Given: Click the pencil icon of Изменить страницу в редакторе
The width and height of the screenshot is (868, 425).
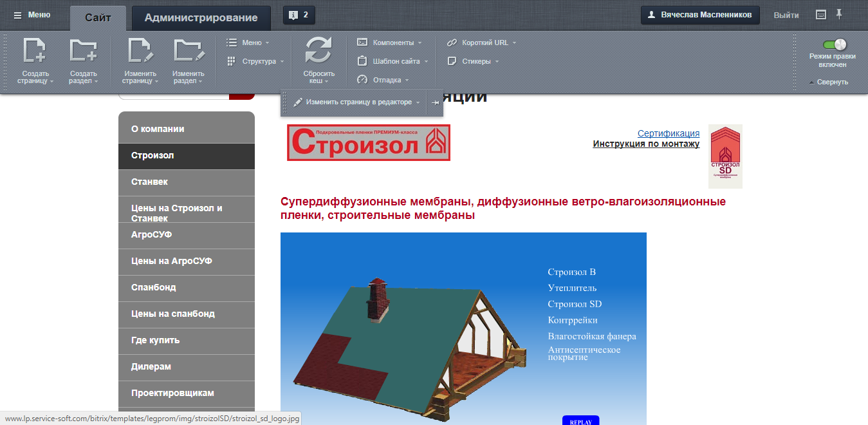Looking at the screenshot, I should [x=298, y=102].
